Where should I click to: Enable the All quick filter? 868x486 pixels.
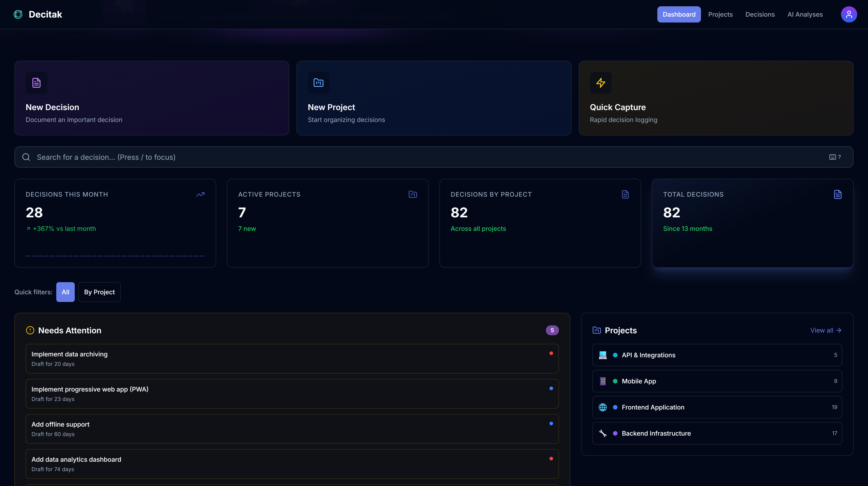click(65, 292)
